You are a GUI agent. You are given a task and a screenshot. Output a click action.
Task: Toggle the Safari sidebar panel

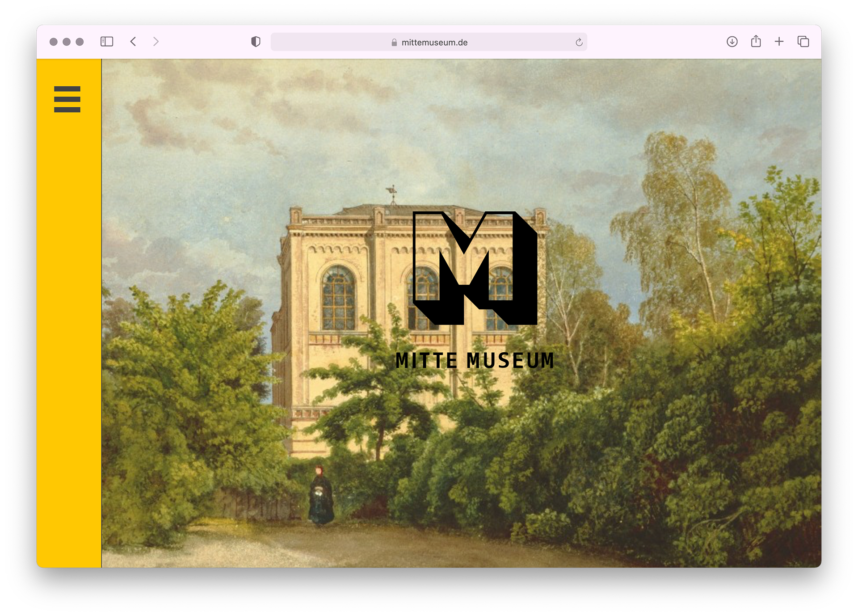point(107,42)
